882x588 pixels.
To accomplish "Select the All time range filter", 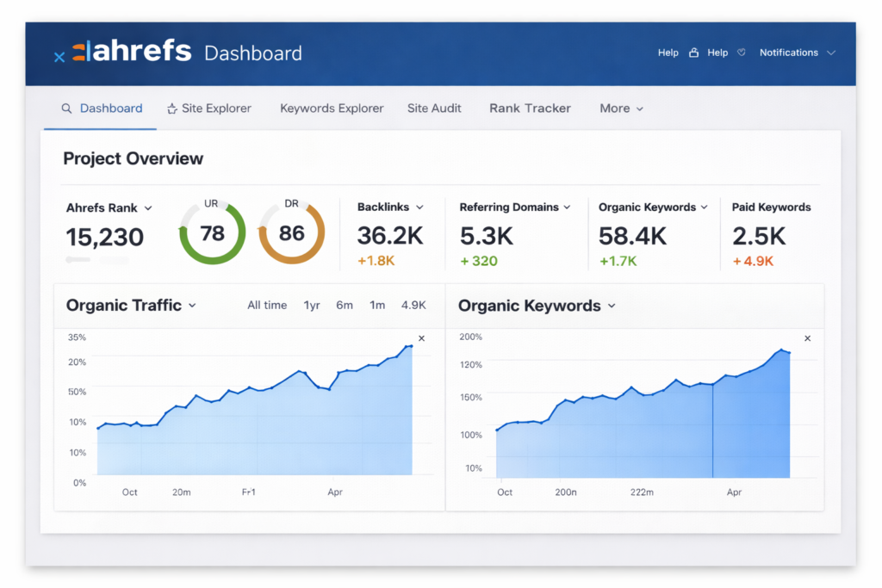I will [x=267, y=305].
